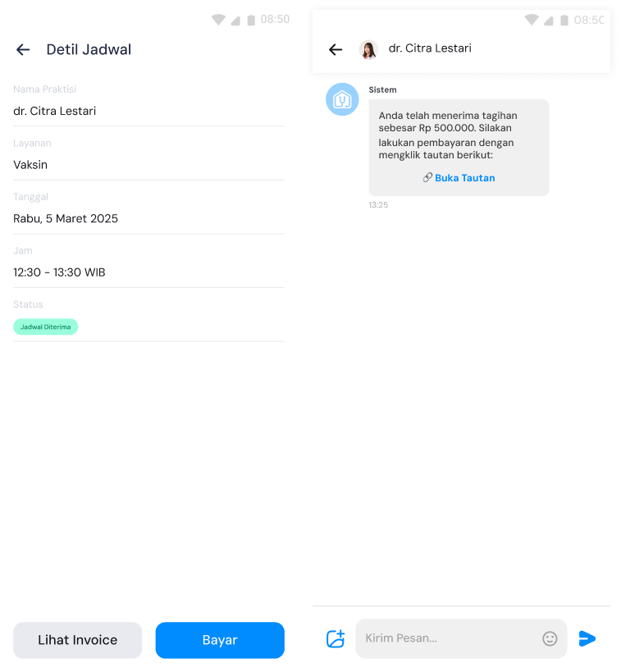Tap dr. Citra Lestari name in chat header
This screenshot has height=672, width=621.
430,48
